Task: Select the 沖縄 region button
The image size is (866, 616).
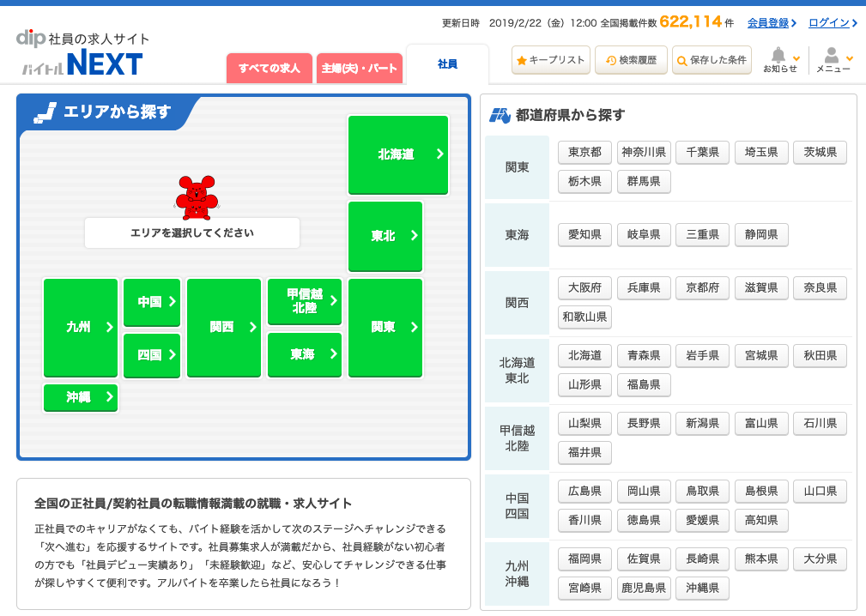Action: [x=80, y=397]
